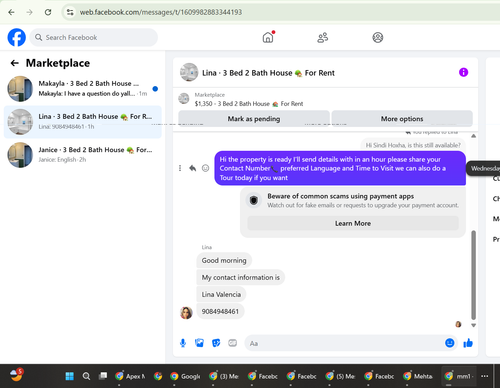The height and width of the screenshot is (388, 500).
Task: Open the Mehta taskbar Chrome window
Action: tap(418, 376)
